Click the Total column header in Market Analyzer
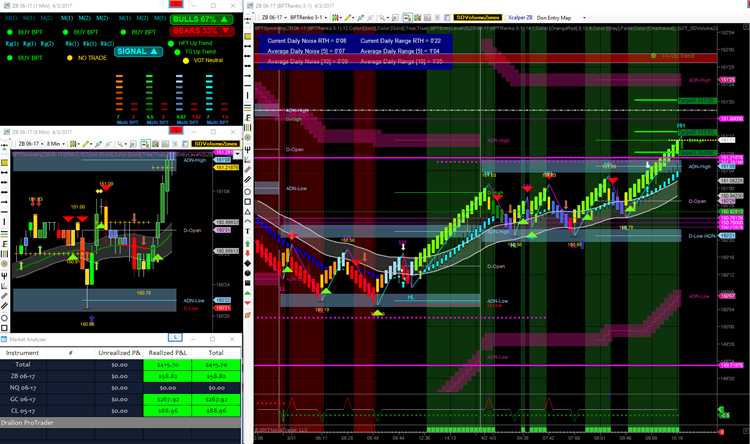This screenshot has height=444, width=750. point(216,353)
